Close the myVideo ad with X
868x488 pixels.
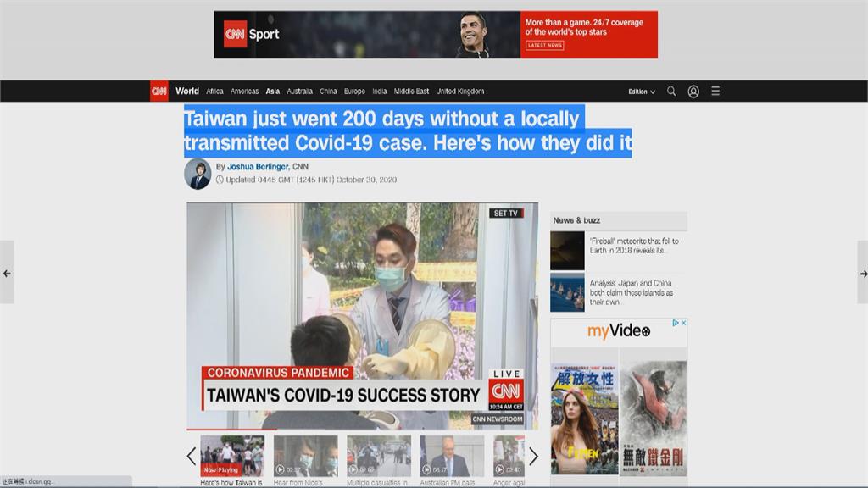(x=684, y=323)
